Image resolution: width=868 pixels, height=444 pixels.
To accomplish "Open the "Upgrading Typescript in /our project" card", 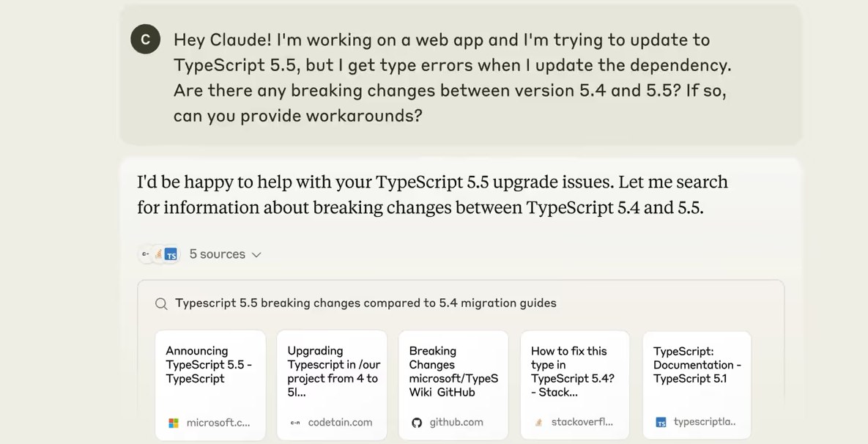I will point(332,385).
